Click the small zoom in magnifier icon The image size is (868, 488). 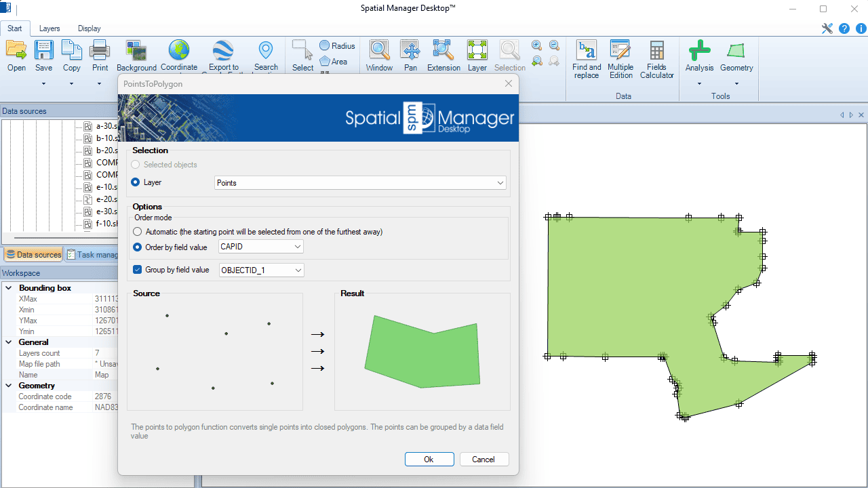536,45
